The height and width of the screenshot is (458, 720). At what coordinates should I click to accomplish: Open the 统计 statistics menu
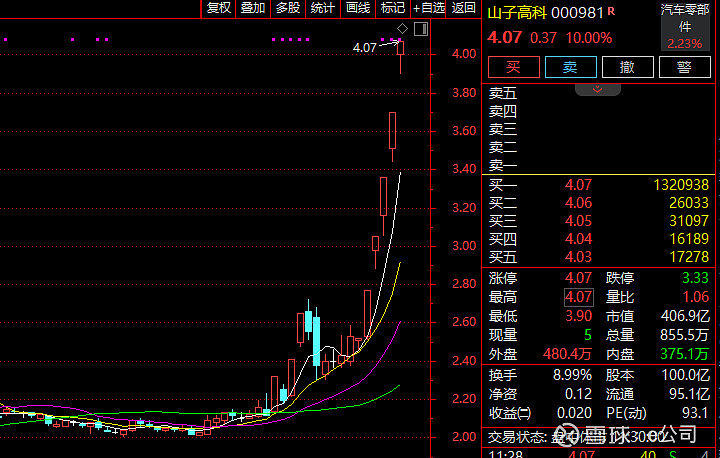click(x=323, y=8)
